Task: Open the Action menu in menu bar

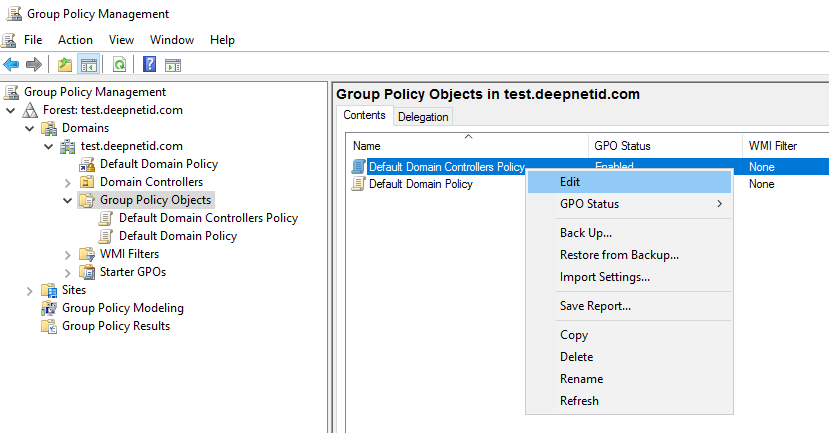Action: [75, 40]
